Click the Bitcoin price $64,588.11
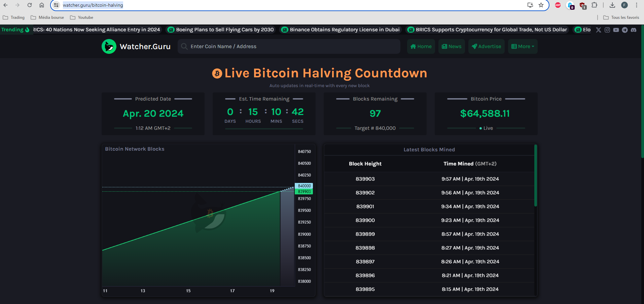The width and height of the screenshot is (644, 304). coord(485,114)
